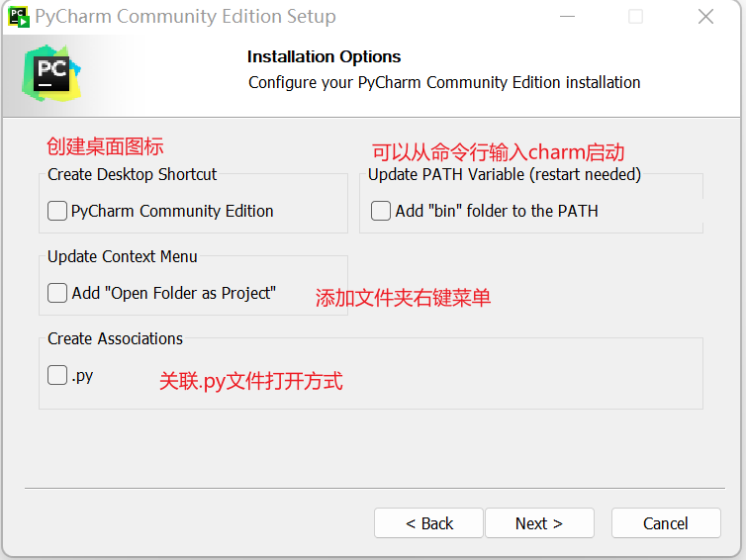The width and height of the screenshot is (746, 560).
Task: Click the Create Desktop Shortcut group label
Action: click(132, 174)
